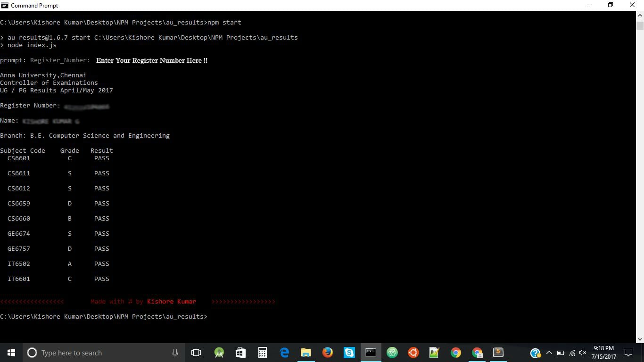
Task: Click the 'Result' column header
Action: click(x=102, y=150)
